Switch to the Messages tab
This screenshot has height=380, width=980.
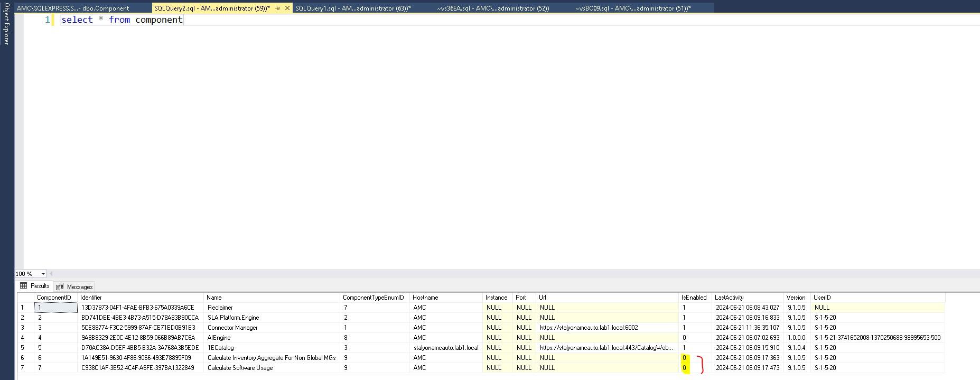[x=74, y=287]
